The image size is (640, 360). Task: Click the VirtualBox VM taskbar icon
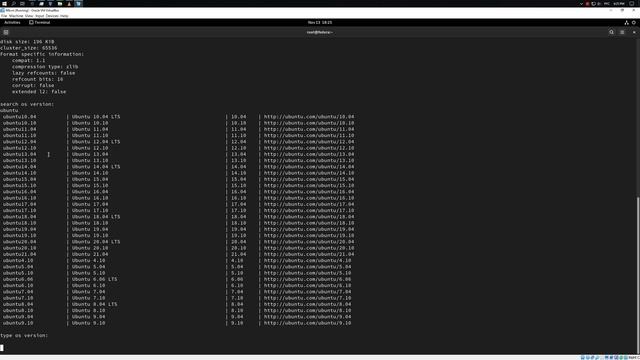click(x=78, y=3)
